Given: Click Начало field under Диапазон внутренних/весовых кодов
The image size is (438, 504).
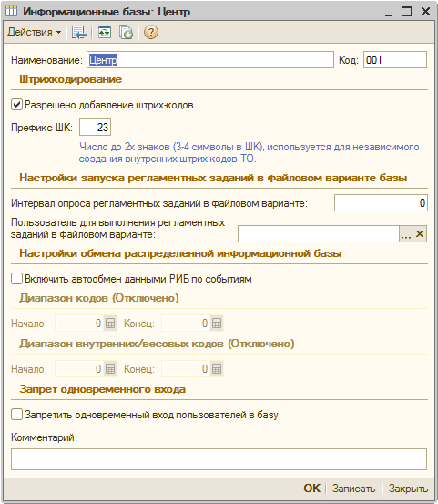Looking at the screenshot, I should 79,369.
